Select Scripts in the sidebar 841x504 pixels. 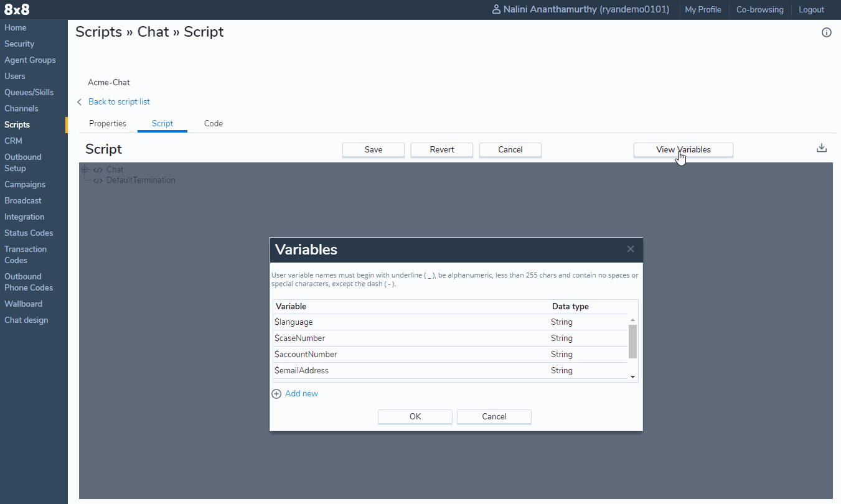pyautogui.click(x=17, y=124)
